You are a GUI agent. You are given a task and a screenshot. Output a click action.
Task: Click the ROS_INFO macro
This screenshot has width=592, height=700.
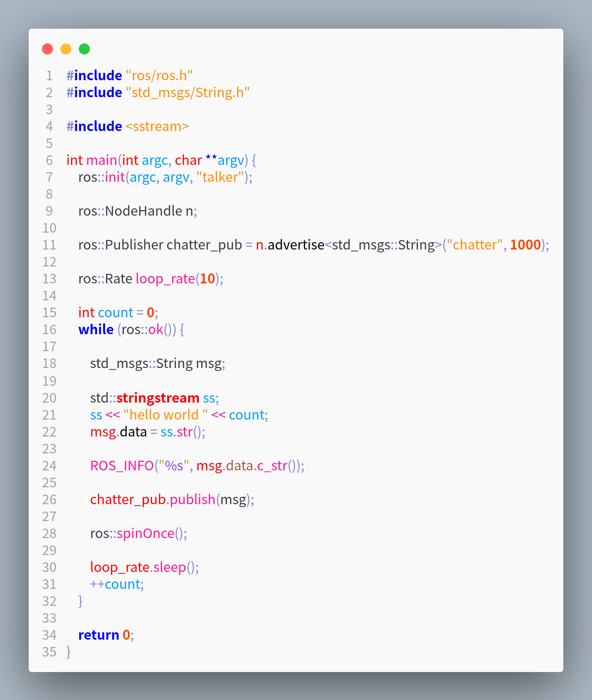tap(122, 466)
